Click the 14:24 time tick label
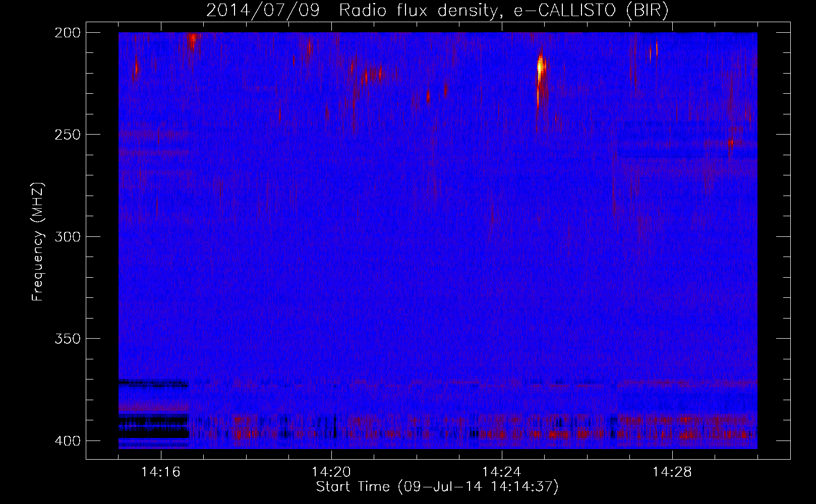This screenshot has height=504, width=816. (502, 472)
